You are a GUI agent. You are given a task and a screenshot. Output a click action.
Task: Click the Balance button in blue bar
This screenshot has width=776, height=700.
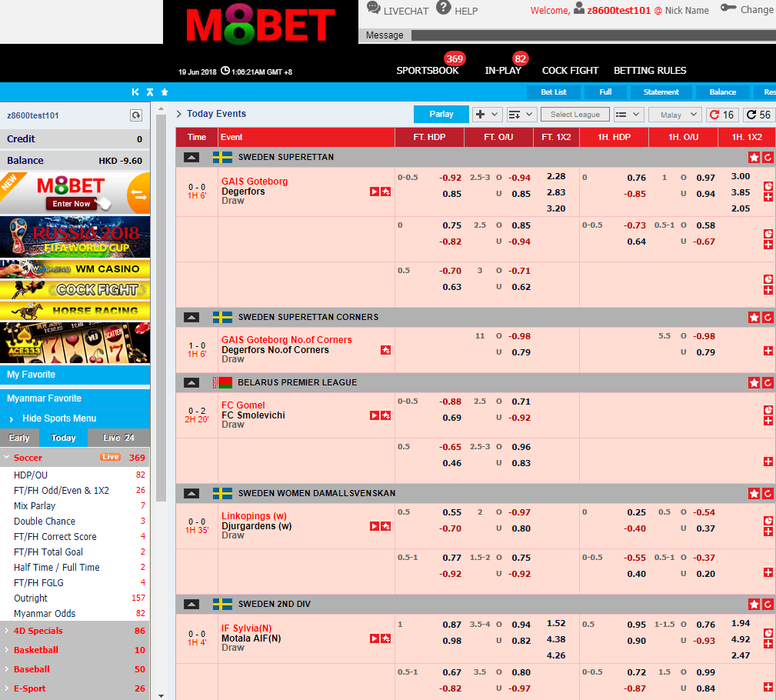[x=723, y=92]
